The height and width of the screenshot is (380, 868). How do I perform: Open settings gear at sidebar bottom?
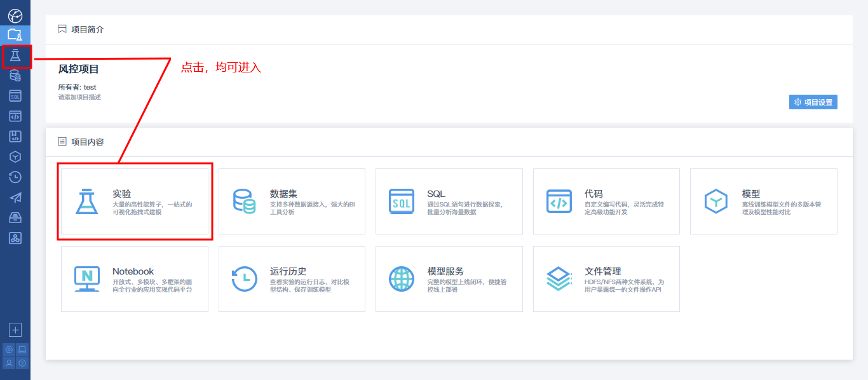coord(9,349)
